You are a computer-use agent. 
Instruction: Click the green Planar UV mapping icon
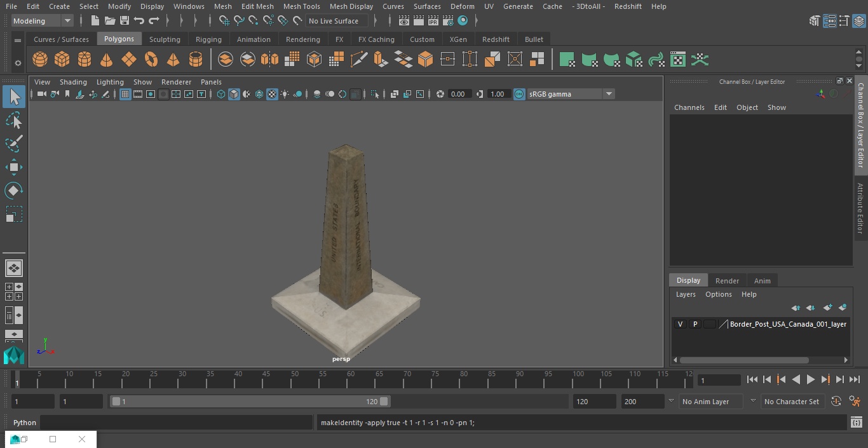(x=567, y=60)
